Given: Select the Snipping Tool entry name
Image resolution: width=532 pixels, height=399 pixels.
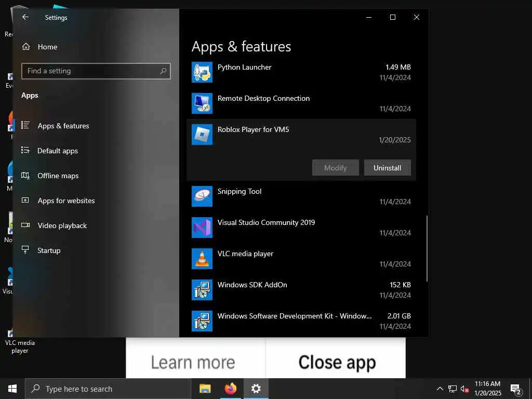Looking at the screenshot, I should (x=240, y=191).
